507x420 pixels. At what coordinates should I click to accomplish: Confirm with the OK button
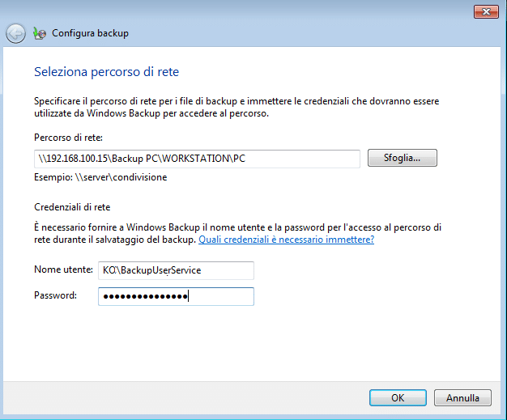pyautogui.click(x=398, y=398)
